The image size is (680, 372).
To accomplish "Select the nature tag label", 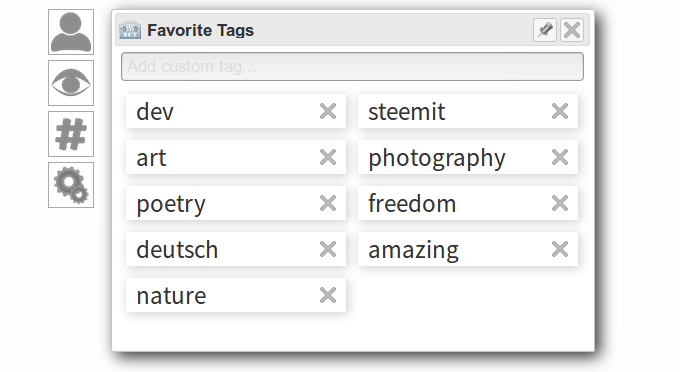I will 171,296.
